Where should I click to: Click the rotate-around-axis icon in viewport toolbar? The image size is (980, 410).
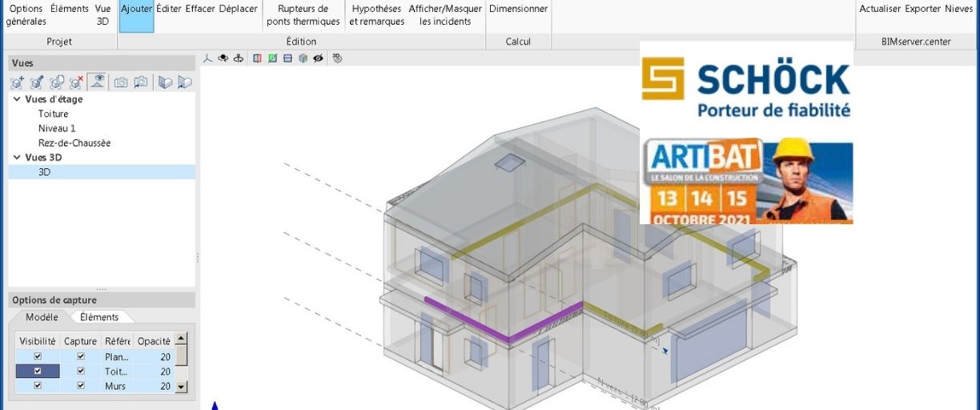coord(239,58)
